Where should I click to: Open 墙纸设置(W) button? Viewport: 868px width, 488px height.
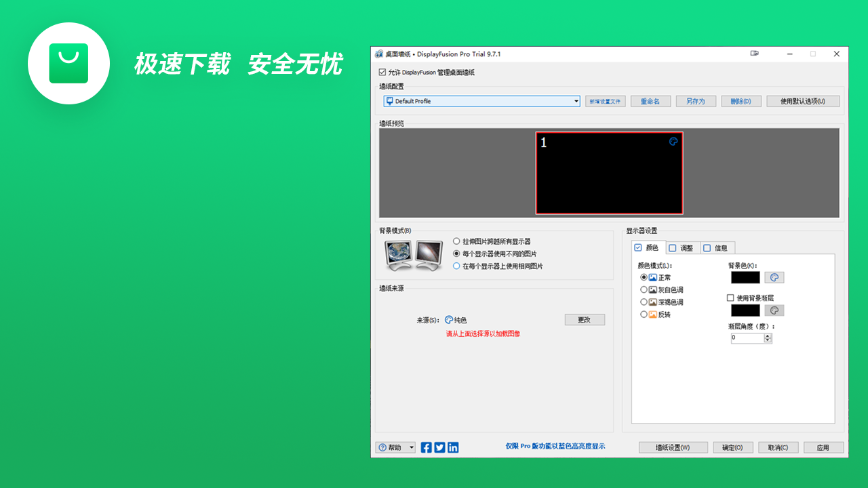pos(673,447)
